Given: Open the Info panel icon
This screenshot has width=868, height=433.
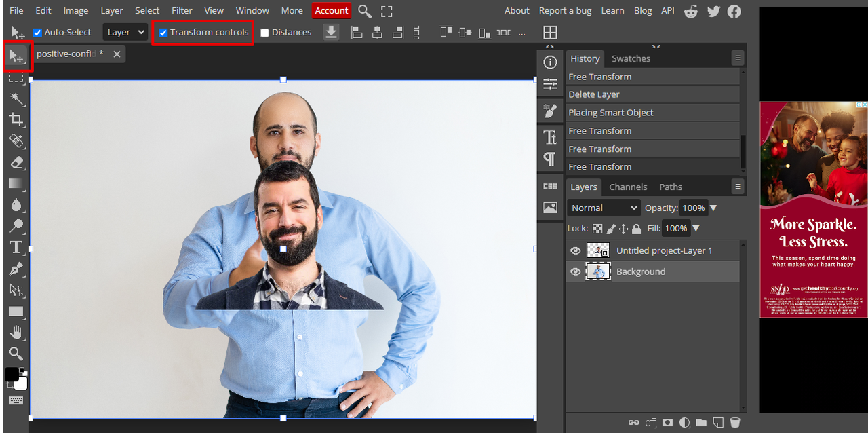Looking at the screenshot, I should click(551, 62).
